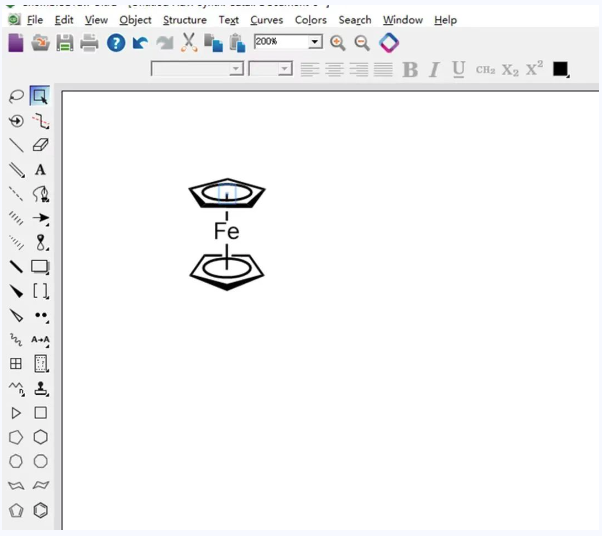Toggle the CH2 formula style
This screenshot has width=602, height=536.
pos(485,70)
